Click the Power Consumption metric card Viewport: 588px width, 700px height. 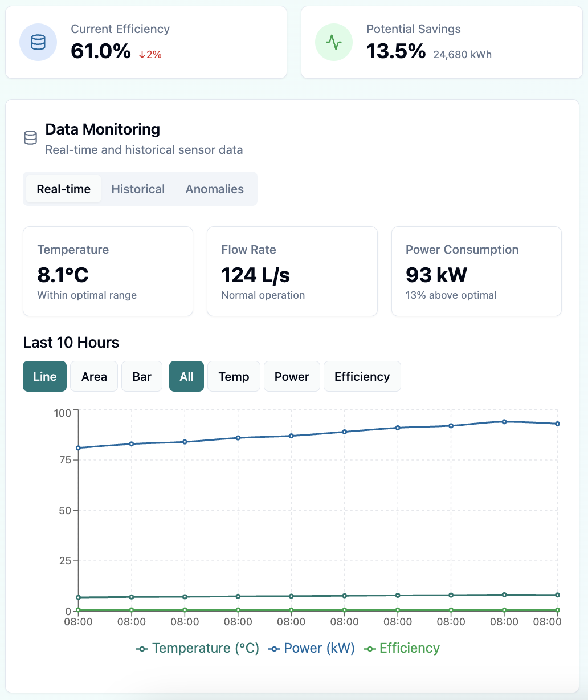[x=476, y=271]
